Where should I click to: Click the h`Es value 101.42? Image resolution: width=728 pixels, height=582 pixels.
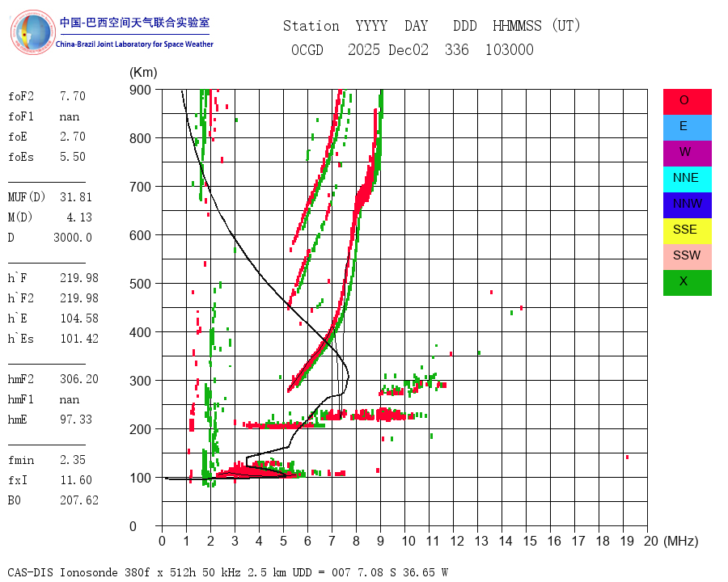(79, 339)
